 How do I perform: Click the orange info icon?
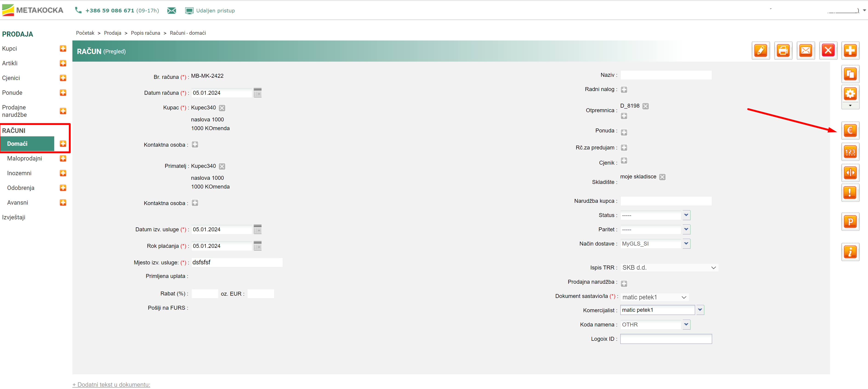[850, 252]
